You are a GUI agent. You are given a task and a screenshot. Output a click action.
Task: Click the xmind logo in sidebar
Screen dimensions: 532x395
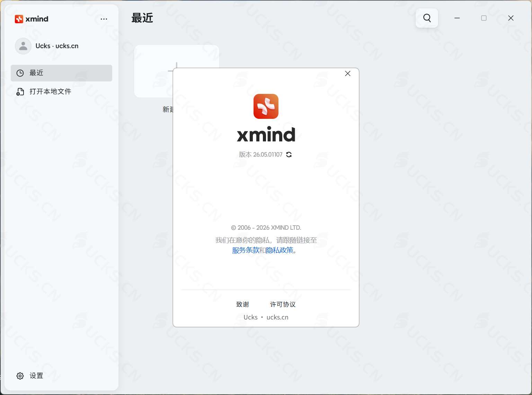[32, 19]
